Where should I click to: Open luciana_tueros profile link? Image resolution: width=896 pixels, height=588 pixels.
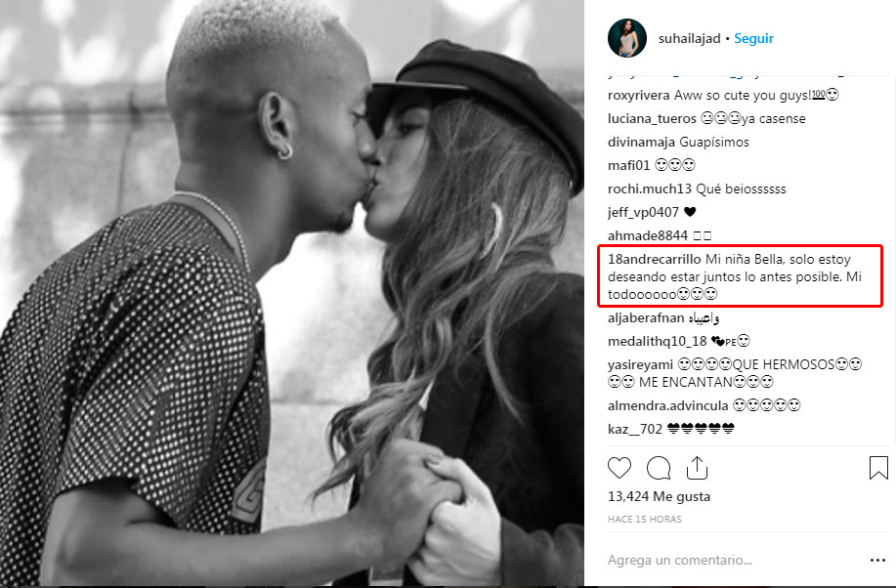coord(652,119)
